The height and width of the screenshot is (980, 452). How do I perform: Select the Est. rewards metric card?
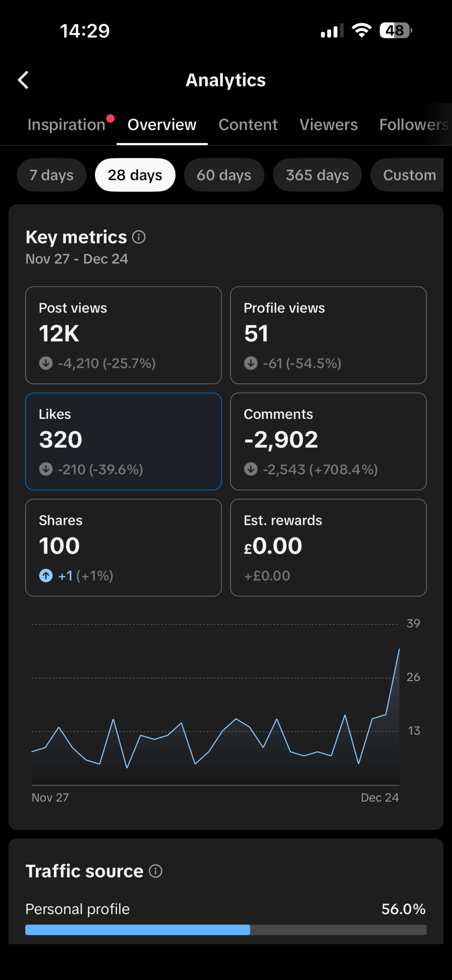click(x=328, y=547)
